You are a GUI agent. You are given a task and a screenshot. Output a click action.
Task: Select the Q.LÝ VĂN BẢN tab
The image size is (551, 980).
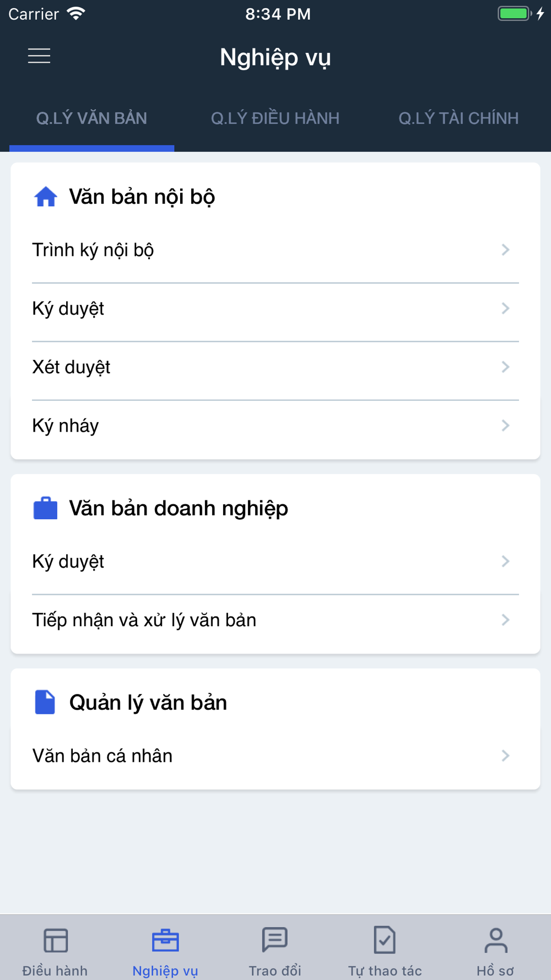[91, 118]
